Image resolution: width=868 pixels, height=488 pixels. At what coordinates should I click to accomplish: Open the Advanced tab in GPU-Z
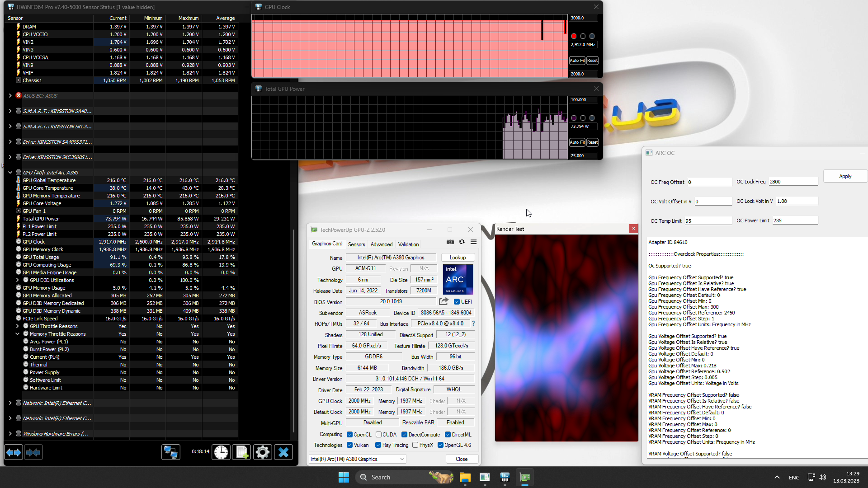381,244
